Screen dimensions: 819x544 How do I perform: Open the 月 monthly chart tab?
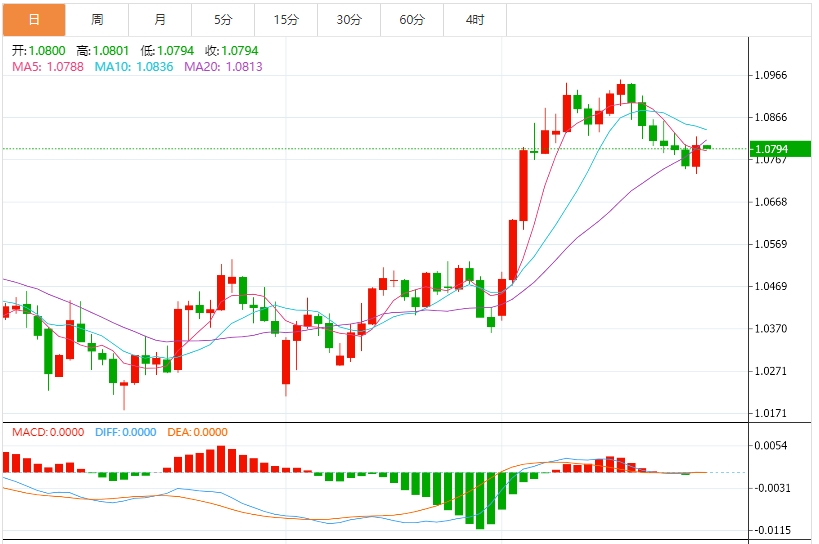click(160, 20)
